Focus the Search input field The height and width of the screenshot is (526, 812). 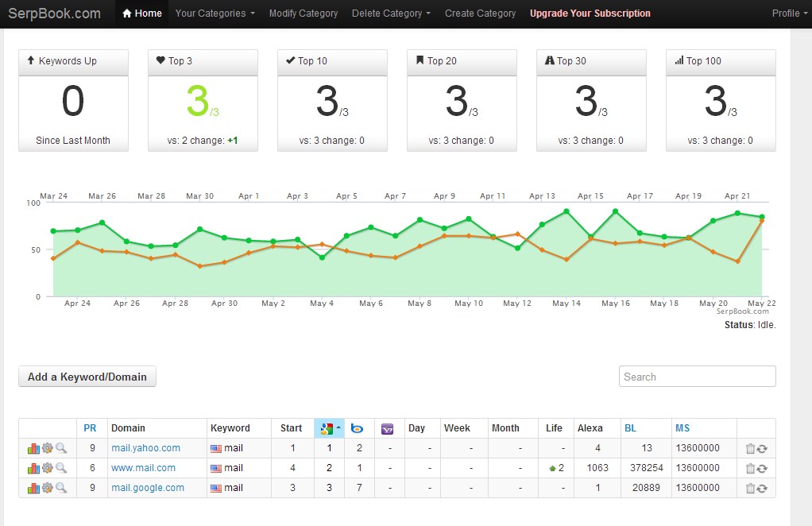pos(697,377)
